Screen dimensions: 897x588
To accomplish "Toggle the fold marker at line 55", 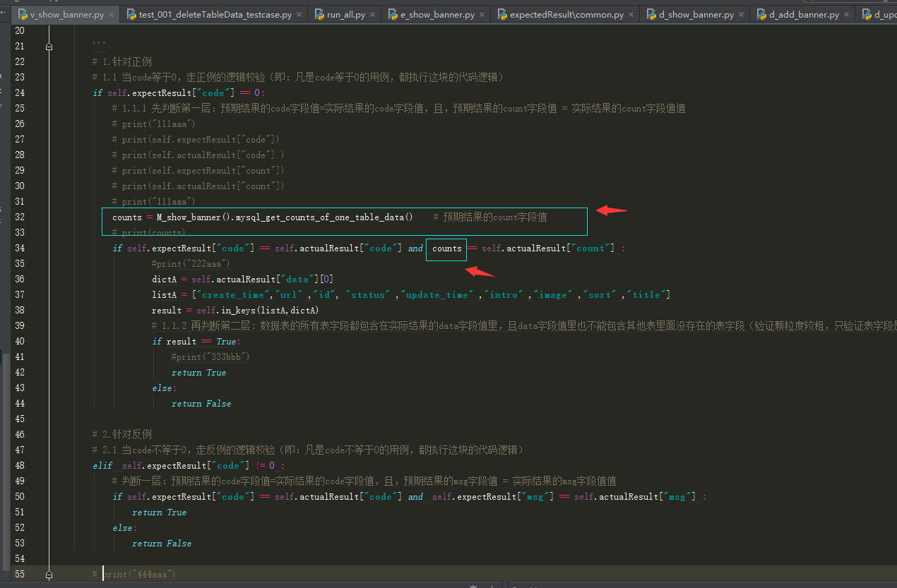I will (49, 575).
